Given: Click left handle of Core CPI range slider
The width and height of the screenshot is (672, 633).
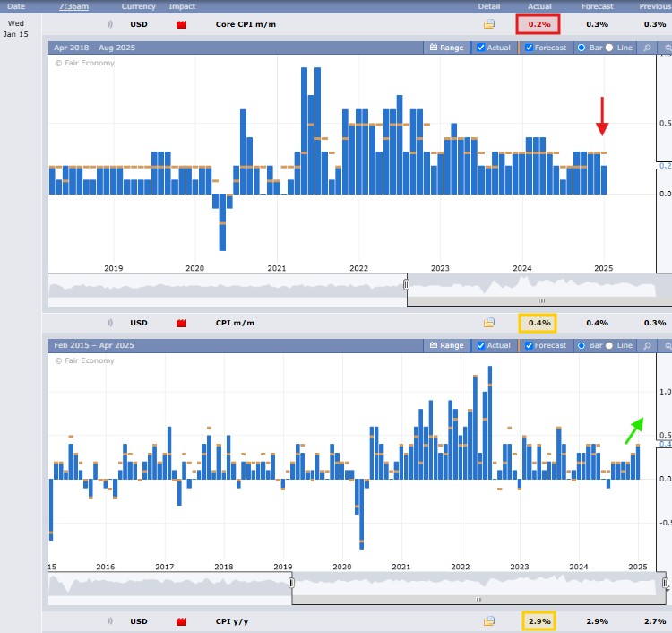Looking at the screenshot, I should [406, 285].
